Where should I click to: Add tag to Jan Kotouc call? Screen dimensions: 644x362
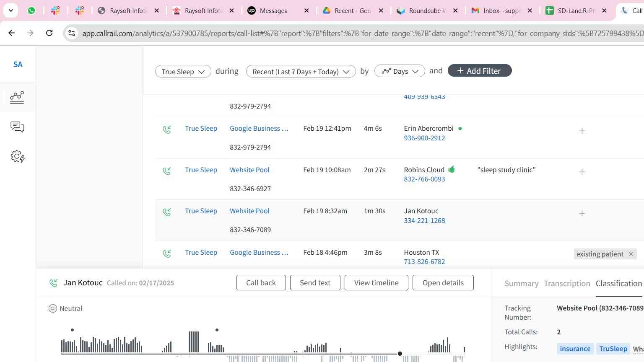pos(582,213)
